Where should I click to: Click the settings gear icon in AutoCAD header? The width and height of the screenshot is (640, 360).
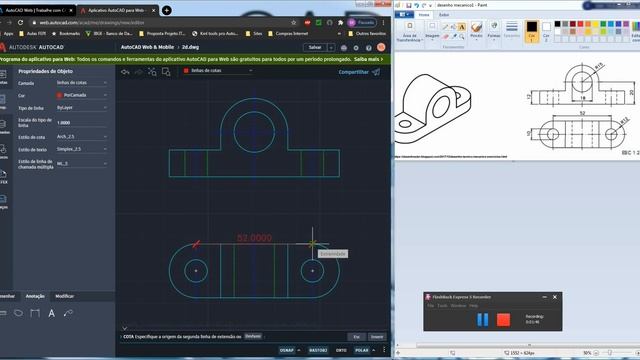[356, 48]
